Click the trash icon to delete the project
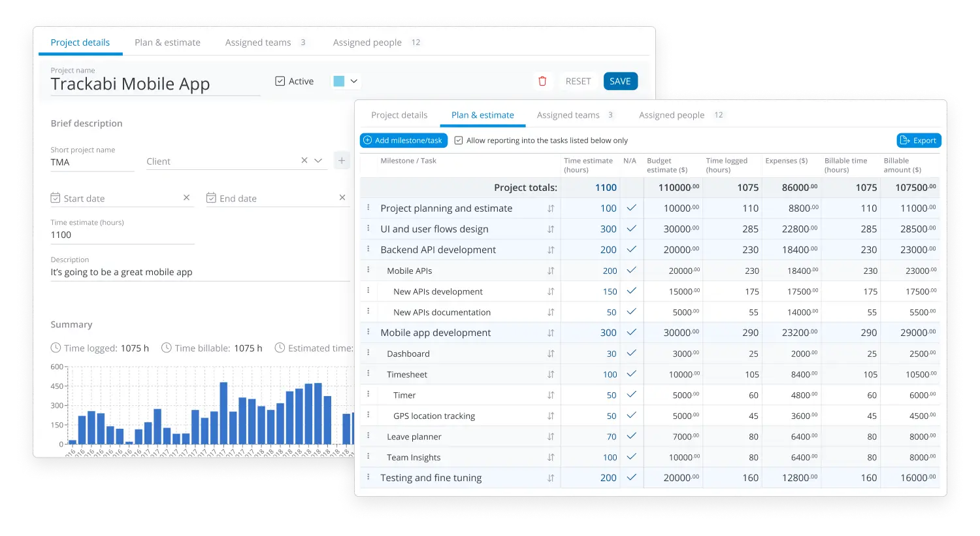 542,80
